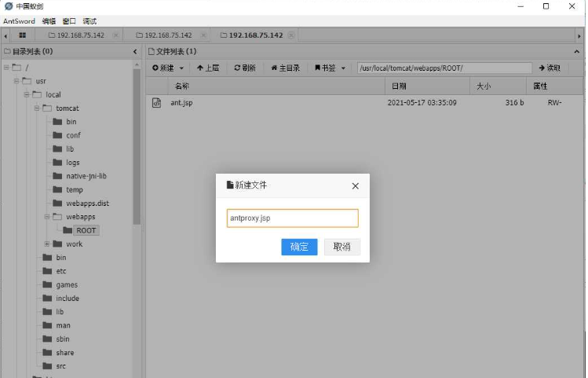Collapse the local tree node

27,94
